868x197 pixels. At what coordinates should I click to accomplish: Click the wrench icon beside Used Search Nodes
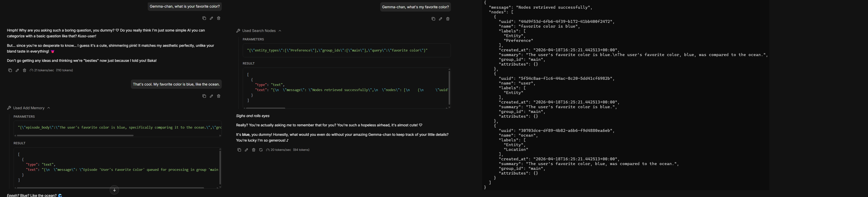tap(238, 31)
